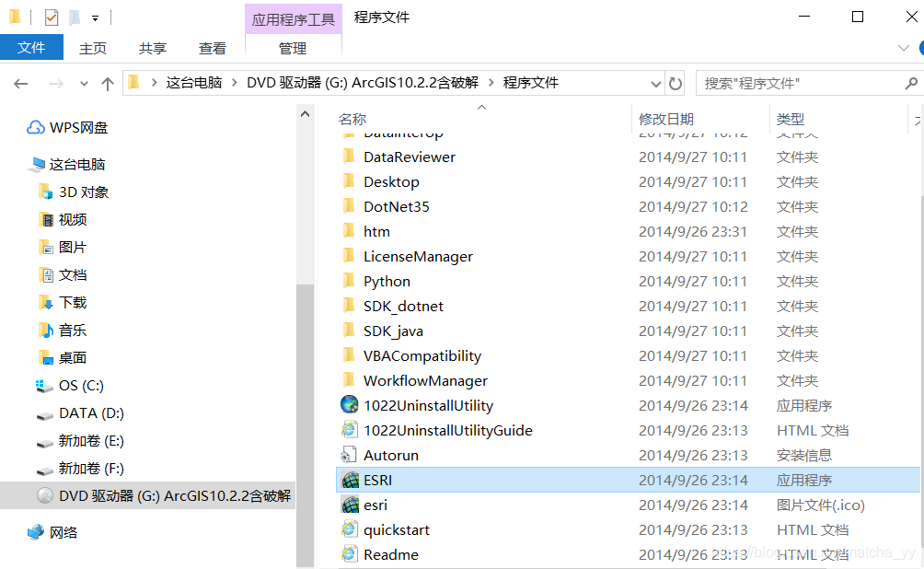Image resolution: width=924 pixels, height=569 pixels.
Task: Click the refresh button beside address bar
Action: pyautogui.click(x=676, y=83)
